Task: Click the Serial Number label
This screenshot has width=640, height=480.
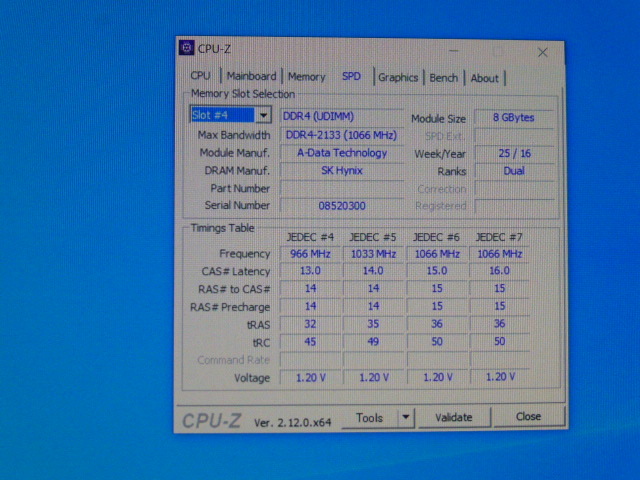Action: point(237,205)
